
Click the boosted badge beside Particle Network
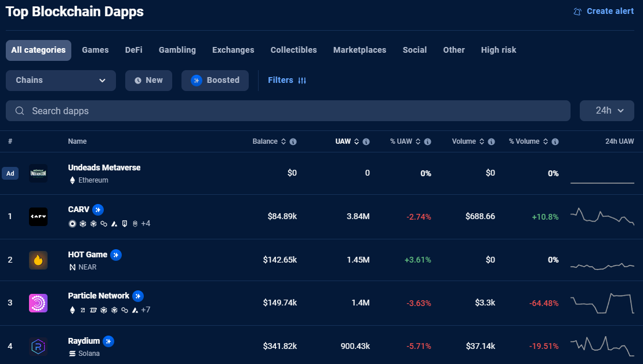(138, 296)
